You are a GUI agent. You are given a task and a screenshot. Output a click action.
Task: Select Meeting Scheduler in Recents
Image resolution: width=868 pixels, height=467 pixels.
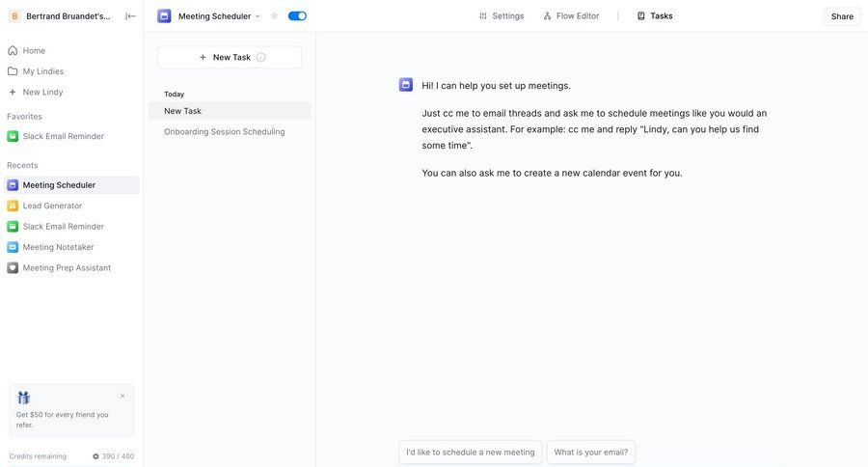[x=71, y=185]
